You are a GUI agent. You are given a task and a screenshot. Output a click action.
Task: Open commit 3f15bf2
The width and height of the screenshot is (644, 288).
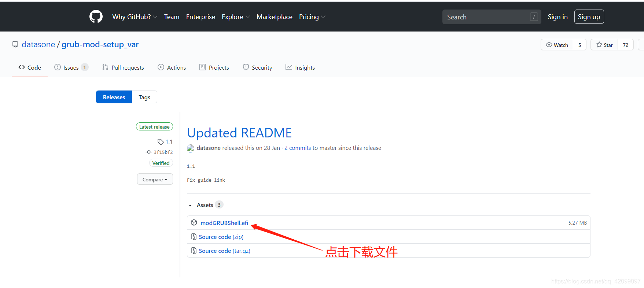pos(163,152)
